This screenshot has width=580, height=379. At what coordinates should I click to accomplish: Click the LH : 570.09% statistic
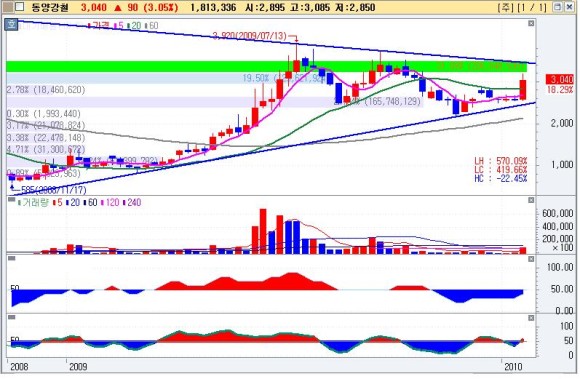pos(501,161)
